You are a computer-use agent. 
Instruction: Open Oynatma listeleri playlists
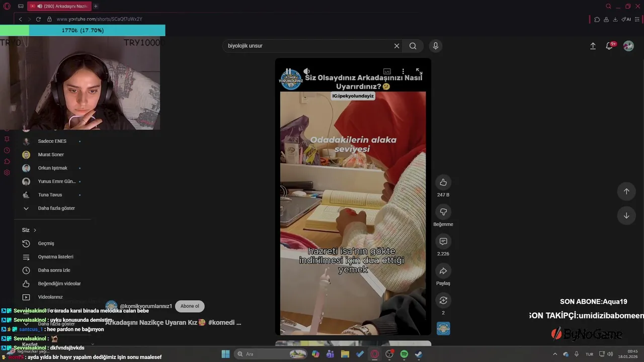[55, 257]
